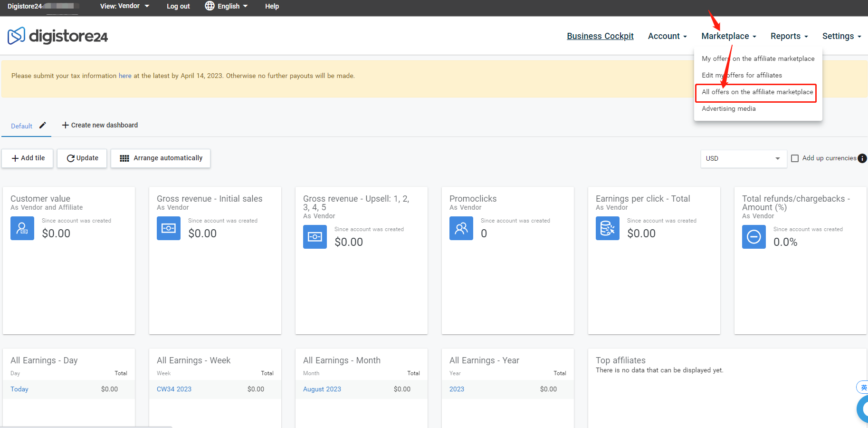
Task: Click the digistore24 logo
Action: [57, 36]
